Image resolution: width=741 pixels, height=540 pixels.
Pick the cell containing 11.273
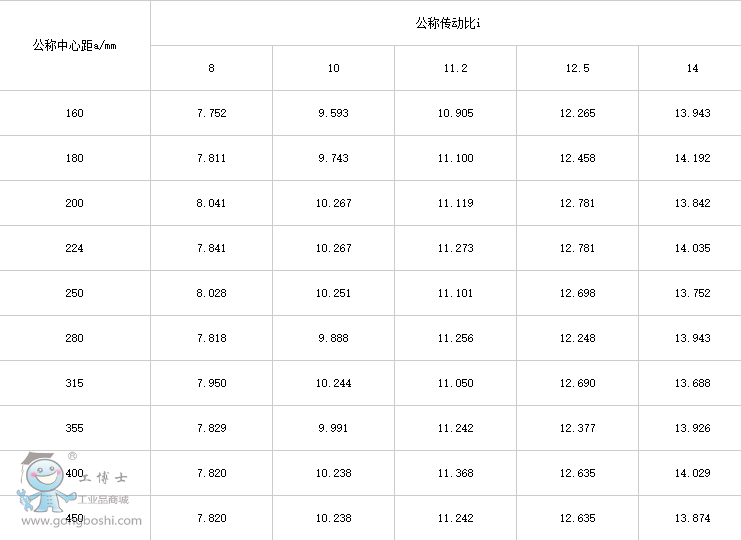coord(455,248)
